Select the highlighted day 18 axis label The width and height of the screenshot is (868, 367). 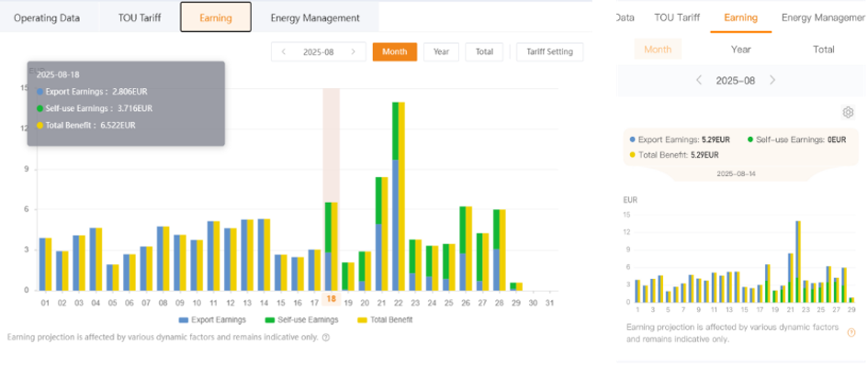click(x=332, y=300)
